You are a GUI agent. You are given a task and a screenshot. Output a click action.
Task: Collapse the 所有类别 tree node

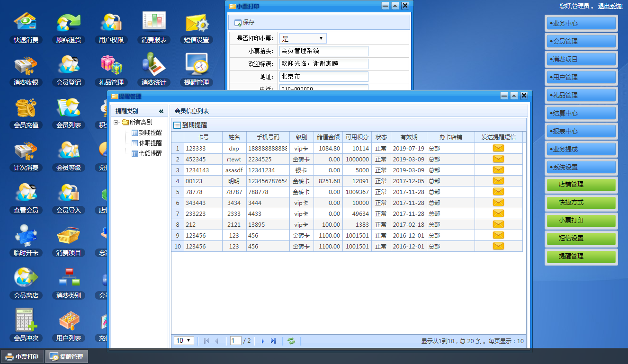117,123
